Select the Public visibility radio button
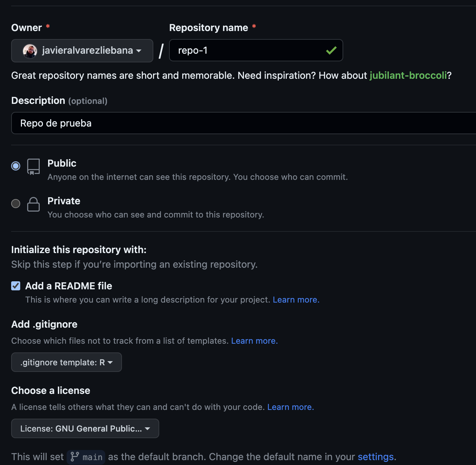The height and width of the screenshot is (465, 476). pos(16,166)
